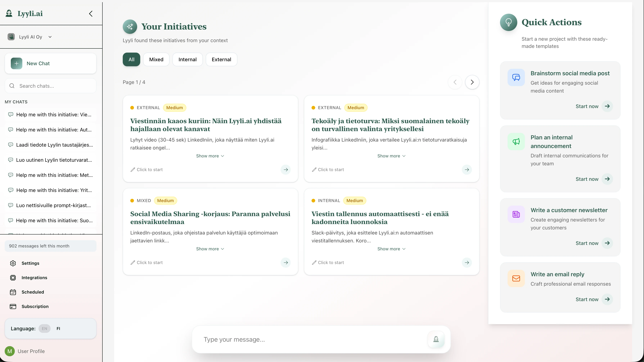Select the Integrations icon
644x362 pixels.
point(13,278)
